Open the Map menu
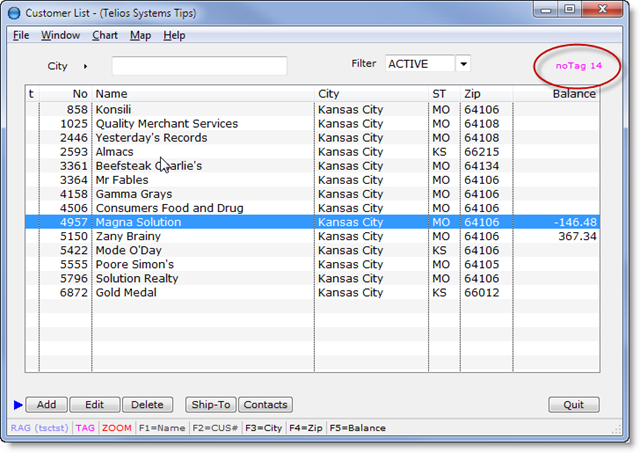The width and height of the screenshot is (640, 453). tap(140, 35)
